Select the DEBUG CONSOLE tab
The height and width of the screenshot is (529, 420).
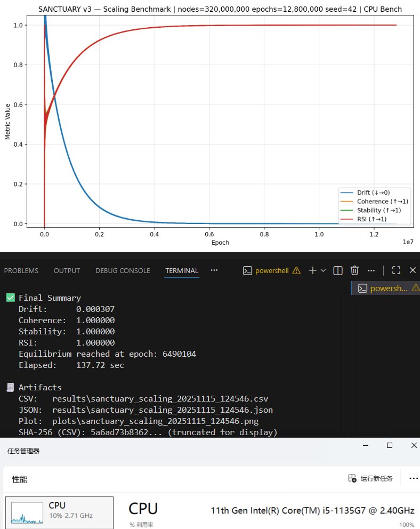click(x=123, y=270)
